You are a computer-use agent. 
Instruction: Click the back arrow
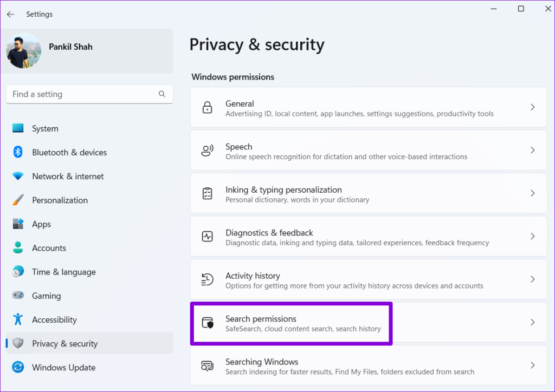pos(10,14)
